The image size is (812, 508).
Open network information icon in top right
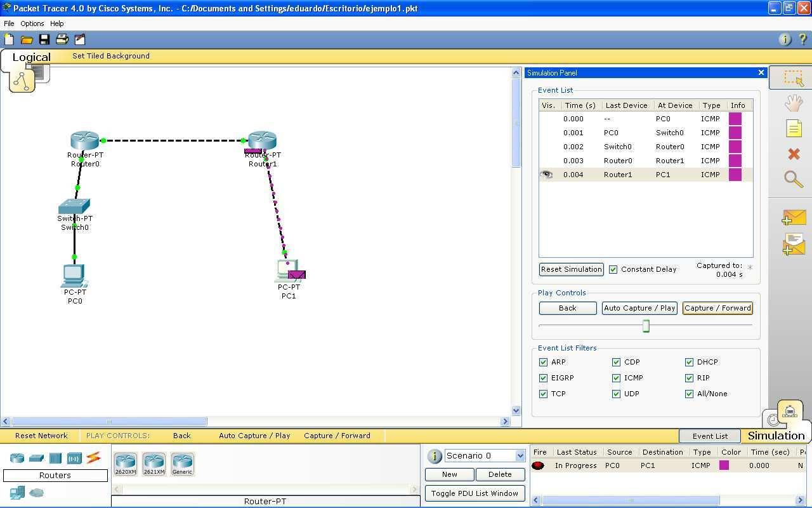pos(785,39)
